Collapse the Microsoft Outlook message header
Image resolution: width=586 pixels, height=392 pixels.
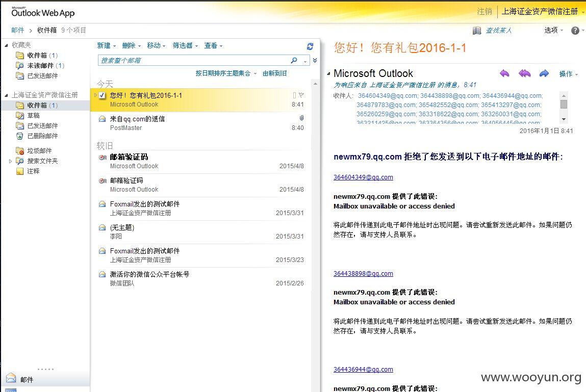click(328, 73)
